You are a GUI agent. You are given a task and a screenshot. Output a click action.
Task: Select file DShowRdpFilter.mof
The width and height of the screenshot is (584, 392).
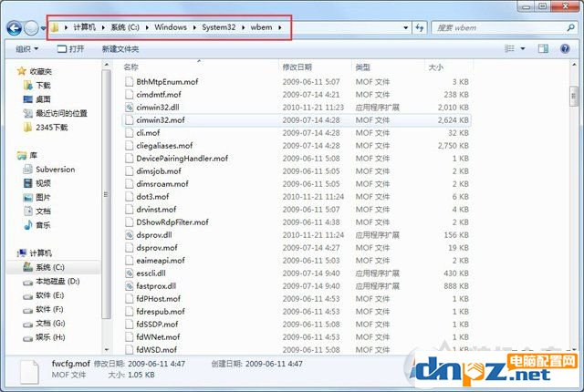point(172,222)
